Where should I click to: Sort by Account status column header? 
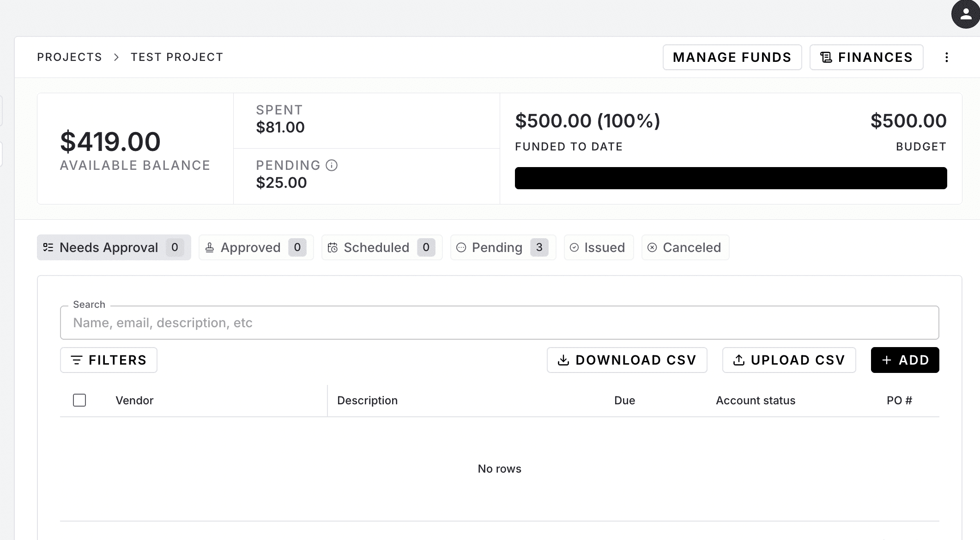tap(756, 401)
